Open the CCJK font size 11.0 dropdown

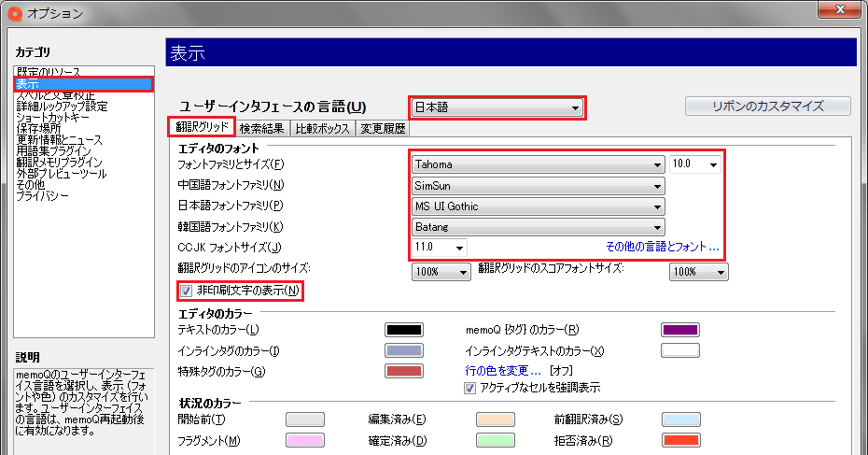tap(440, 248)
